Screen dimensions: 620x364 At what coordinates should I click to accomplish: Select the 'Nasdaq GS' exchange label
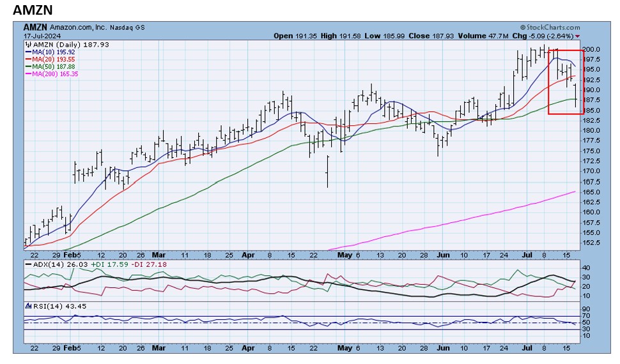point(127,27)
